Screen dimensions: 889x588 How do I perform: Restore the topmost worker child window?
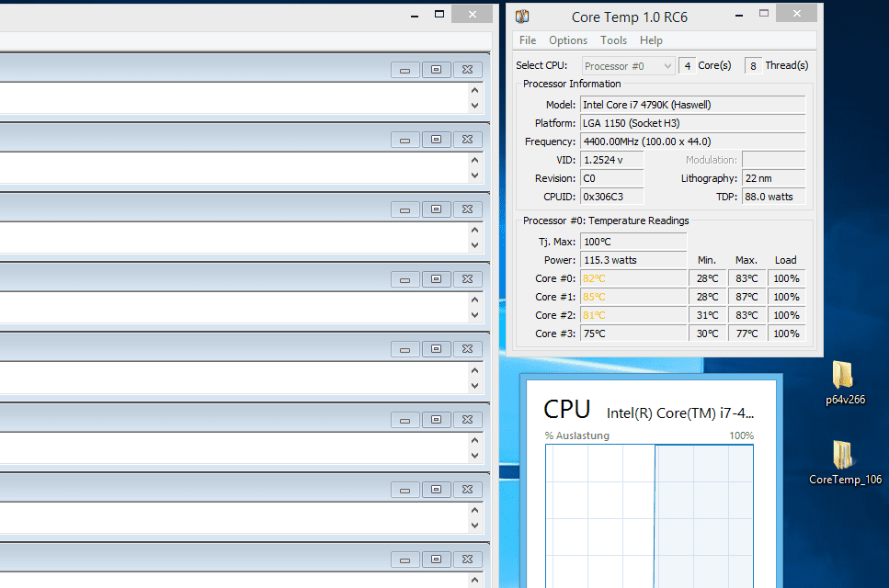pyautogui.click(x=436, y=70)
